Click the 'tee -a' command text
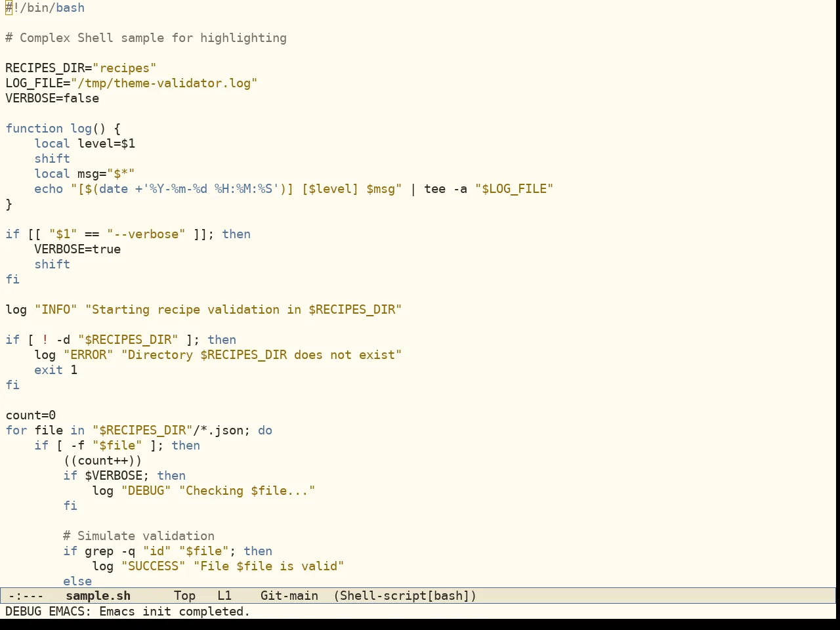The width and height of the screenshot is (840, 630). coord(446,189)
